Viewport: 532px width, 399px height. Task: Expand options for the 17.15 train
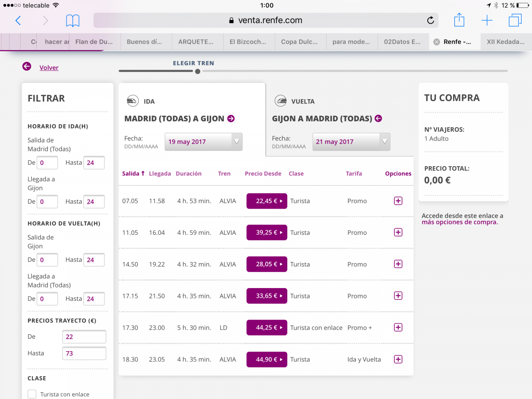pyautogui.click(x=398, y=296)
